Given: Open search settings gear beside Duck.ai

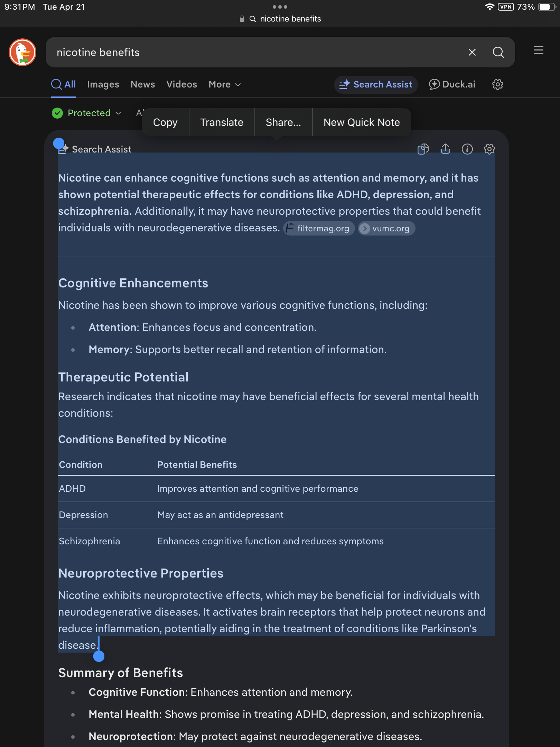Looking at the screenshot, I should (x=497, y=84).
